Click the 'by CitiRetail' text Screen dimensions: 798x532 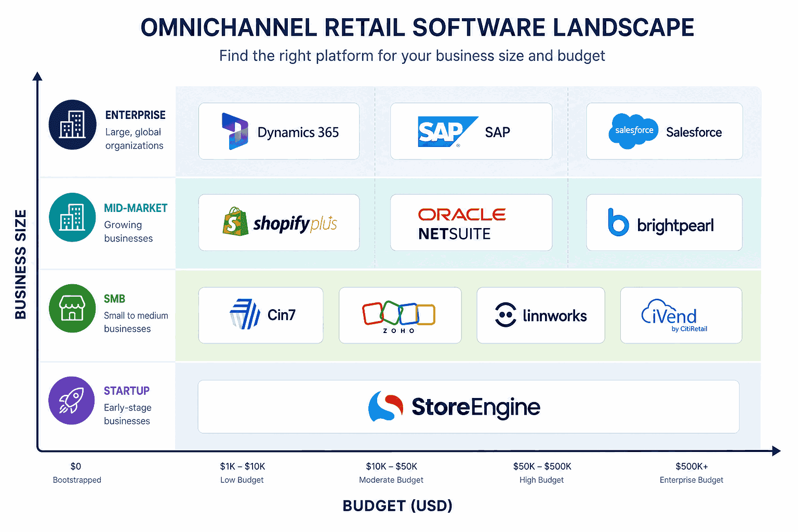(x=689, y=329)
